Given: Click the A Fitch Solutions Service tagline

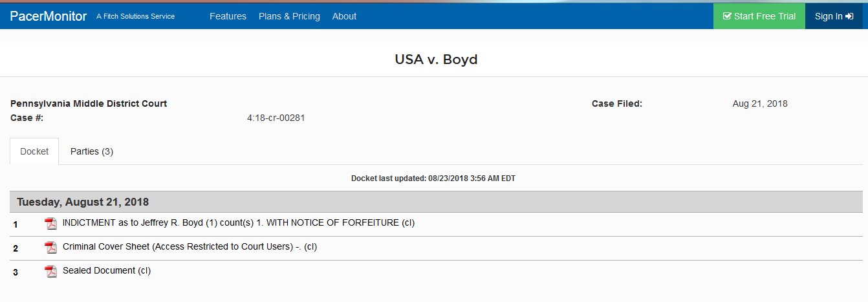Looking at the screenshot, I should [135, 16].
